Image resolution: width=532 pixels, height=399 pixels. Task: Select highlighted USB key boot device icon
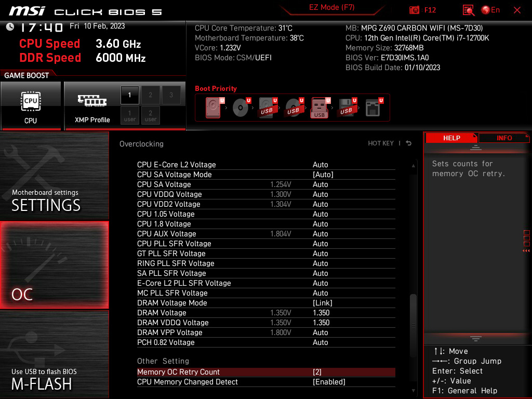pos(320,108)
